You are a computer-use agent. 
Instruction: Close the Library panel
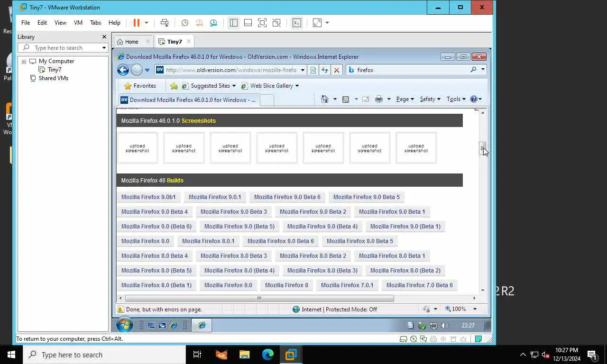coord(104,37)
